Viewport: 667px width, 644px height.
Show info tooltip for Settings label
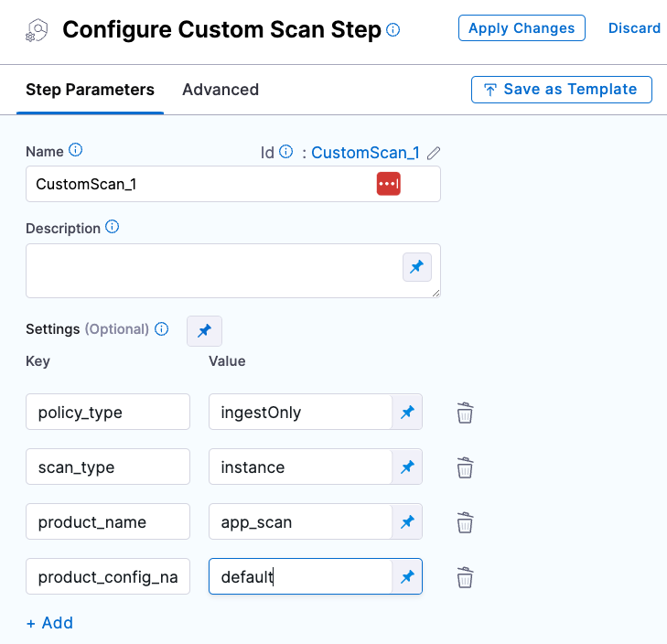pos(162,329)
